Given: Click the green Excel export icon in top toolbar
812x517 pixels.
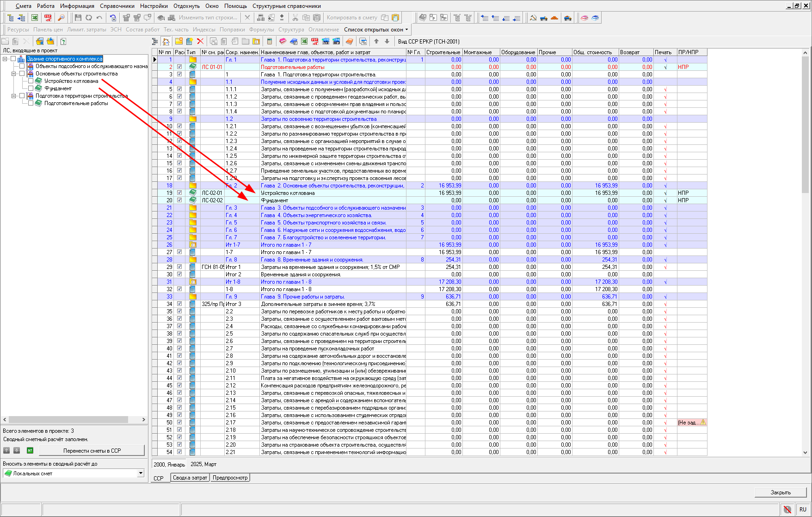Looking at the screenshot, I should pos(35,18).
